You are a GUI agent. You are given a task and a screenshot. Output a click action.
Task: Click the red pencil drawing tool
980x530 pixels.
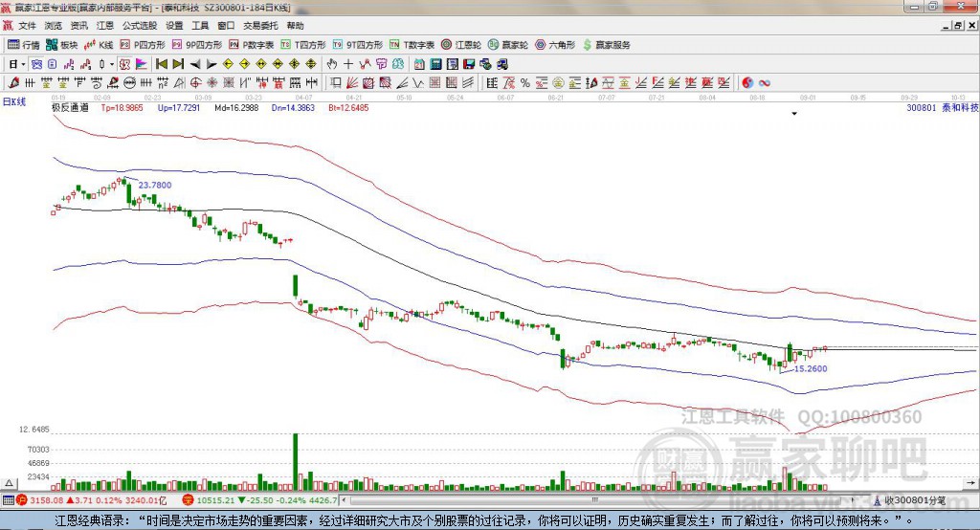(x=13, y=83)
